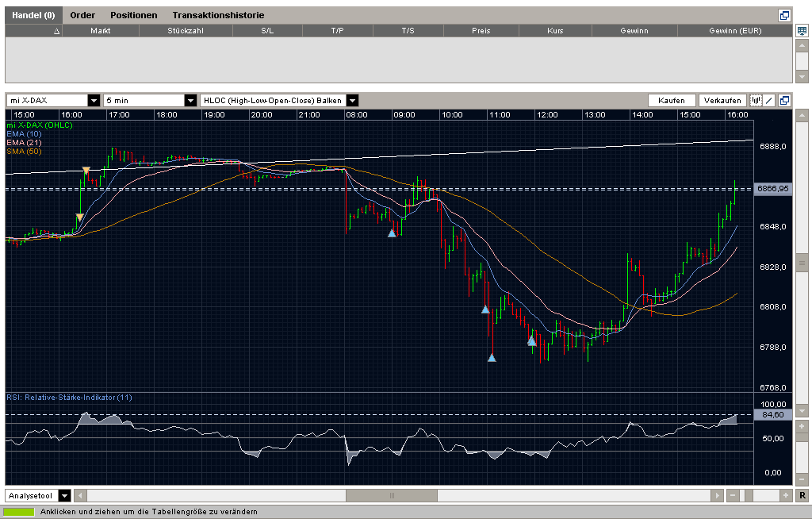Click trade table scrollbar up arrow
The height and width of the screenshot is (519, 812).
point(802,45)
